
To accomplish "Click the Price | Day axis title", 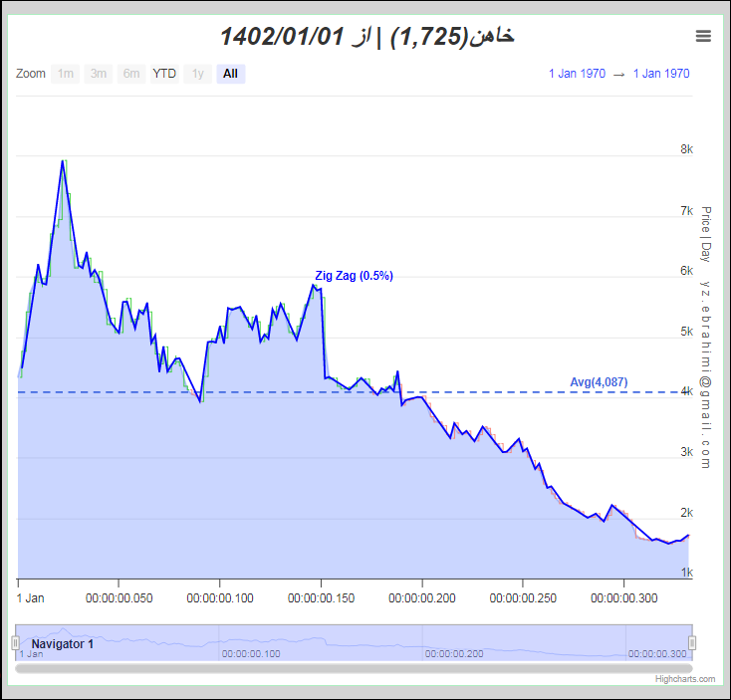I will pos(706,234).
